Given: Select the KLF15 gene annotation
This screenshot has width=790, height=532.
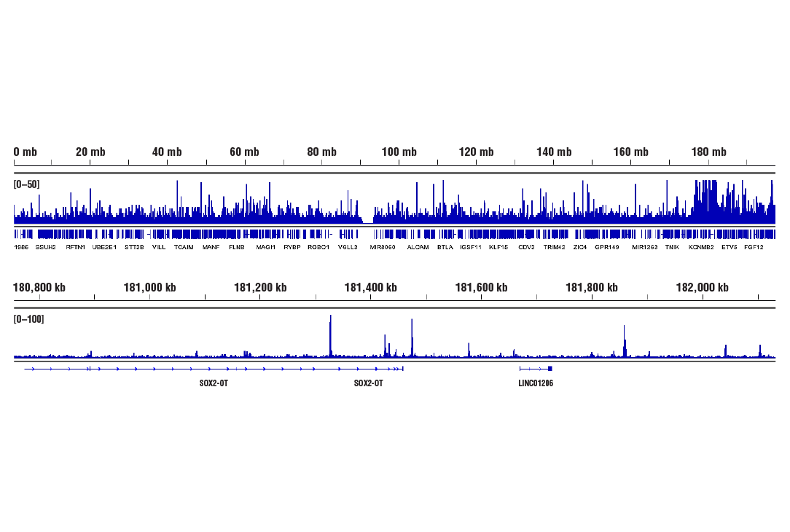Looking at the screenshot, I should [x=497, y=247].
